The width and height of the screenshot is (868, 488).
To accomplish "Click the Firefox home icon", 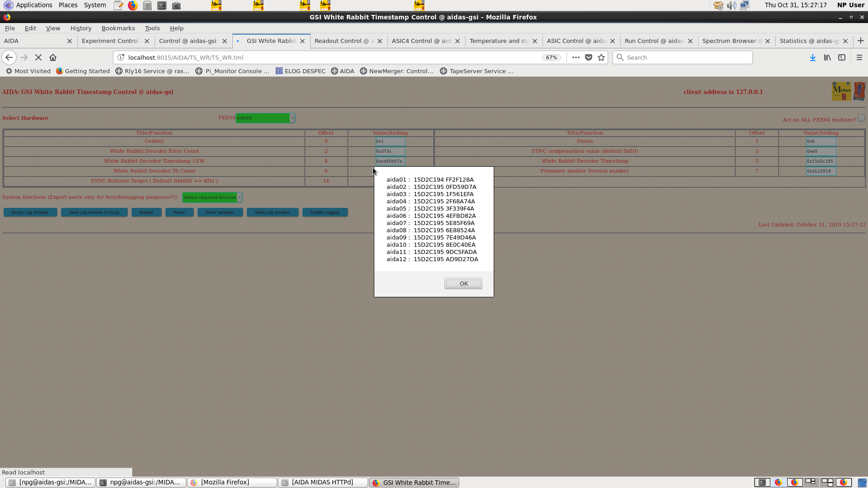I will point(53,57).
